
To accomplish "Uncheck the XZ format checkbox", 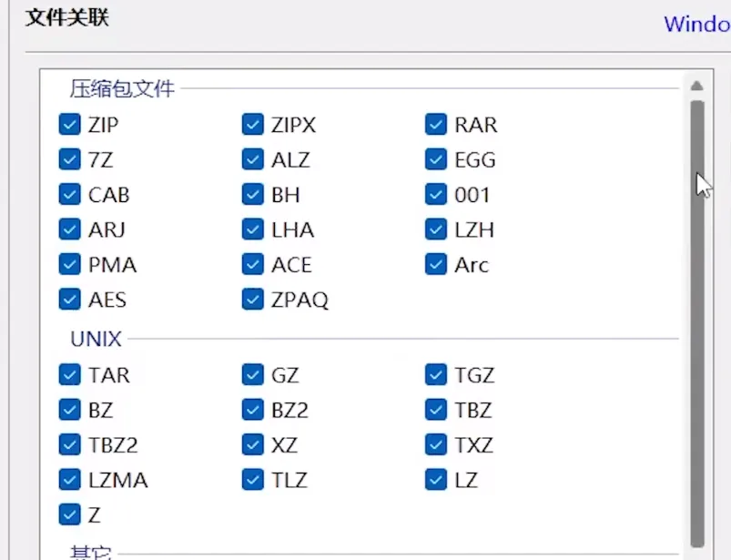I will pos(252,445).
